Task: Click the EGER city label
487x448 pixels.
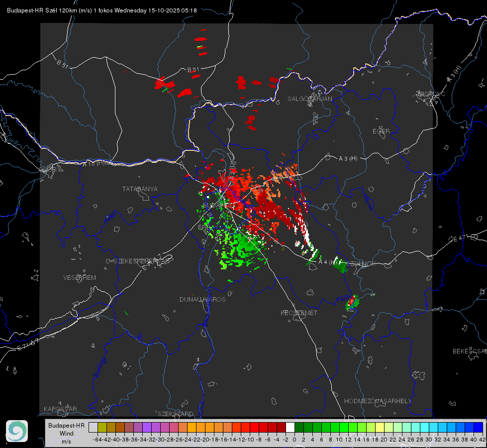Action: [381, 131]
